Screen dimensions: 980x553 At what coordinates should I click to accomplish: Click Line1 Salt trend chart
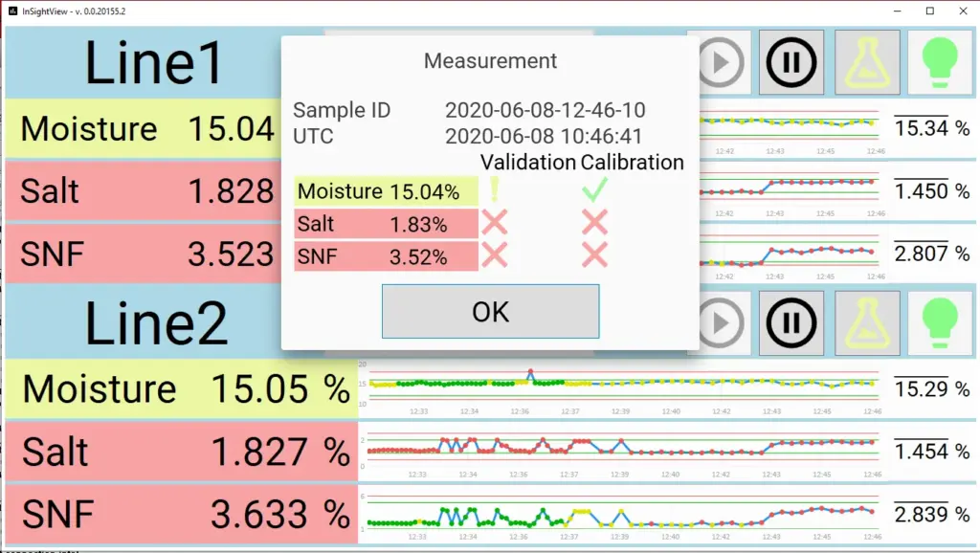point(791,190)
